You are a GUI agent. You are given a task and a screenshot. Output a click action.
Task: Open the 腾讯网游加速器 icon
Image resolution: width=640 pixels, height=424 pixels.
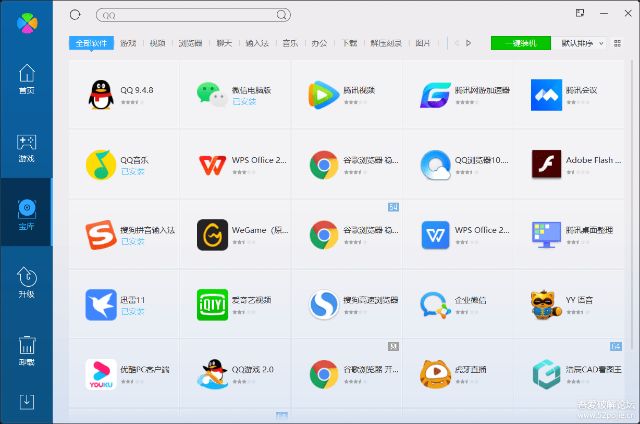pos(435,95)
